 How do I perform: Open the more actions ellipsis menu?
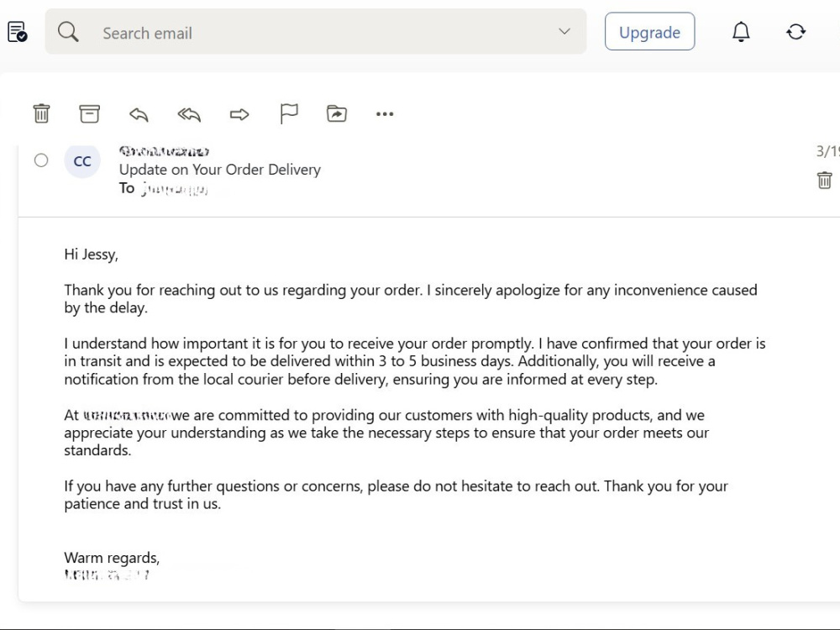coord(385,113)
